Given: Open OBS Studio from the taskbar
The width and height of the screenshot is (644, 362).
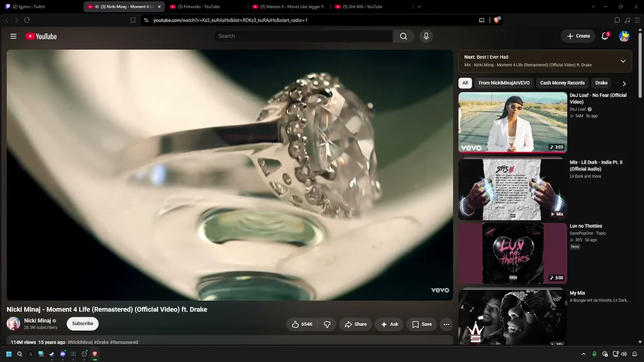Looking at the screenshot, I should pos(84,354).
